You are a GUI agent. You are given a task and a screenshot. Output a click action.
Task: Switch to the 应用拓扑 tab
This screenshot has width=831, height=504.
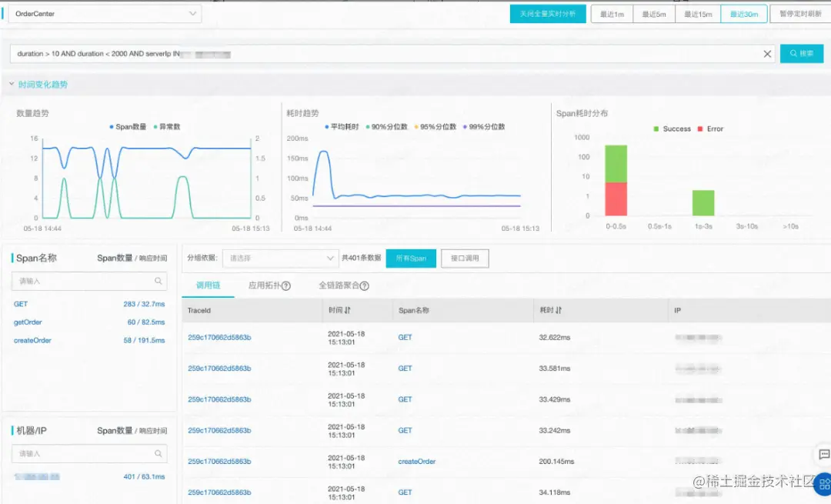tap(265, 285)
